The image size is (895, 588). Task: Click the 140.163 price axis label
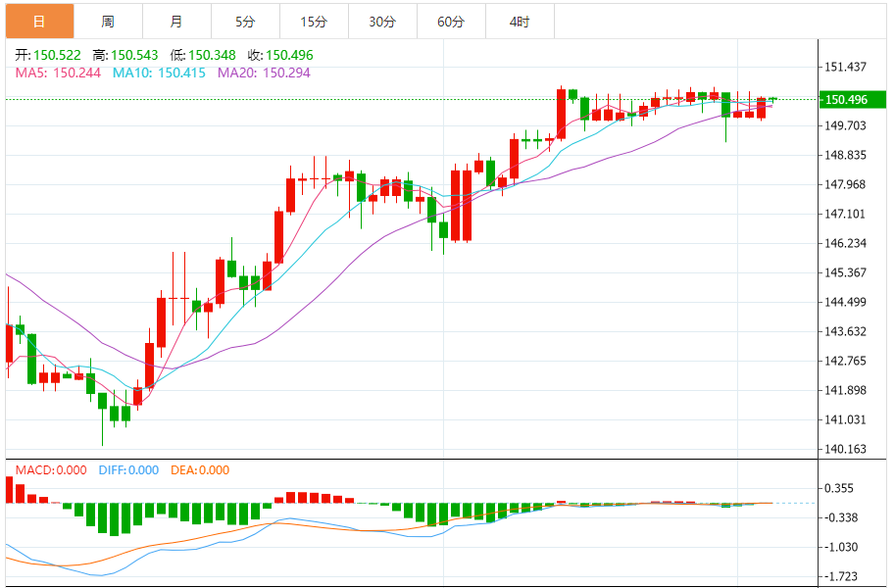tap(845, 449)
